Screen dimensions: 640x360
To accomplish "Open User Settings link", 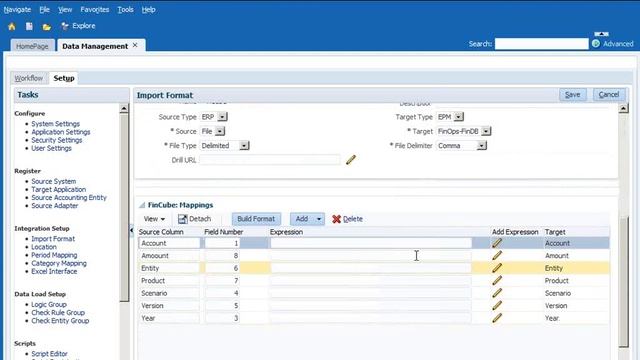I will pyautogui.click(x=51, y=148).
